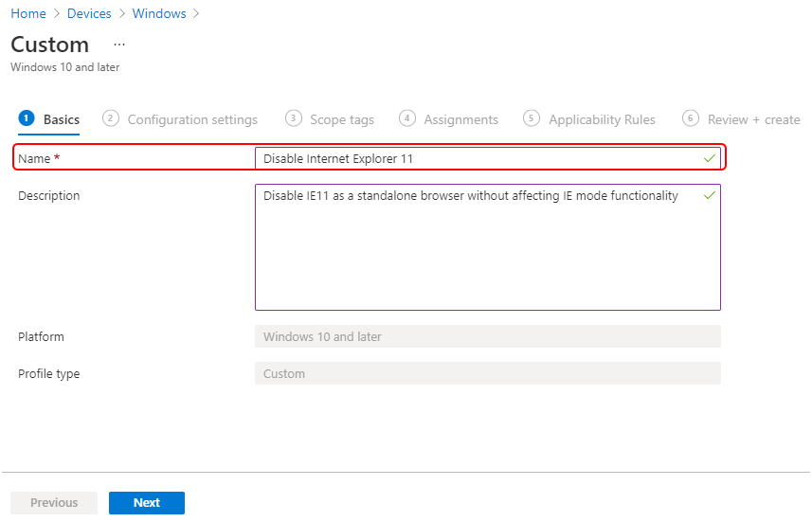Click the Platform label
Image resolution: width=812 pixels, height=522 pixels.
click(42, 336)
